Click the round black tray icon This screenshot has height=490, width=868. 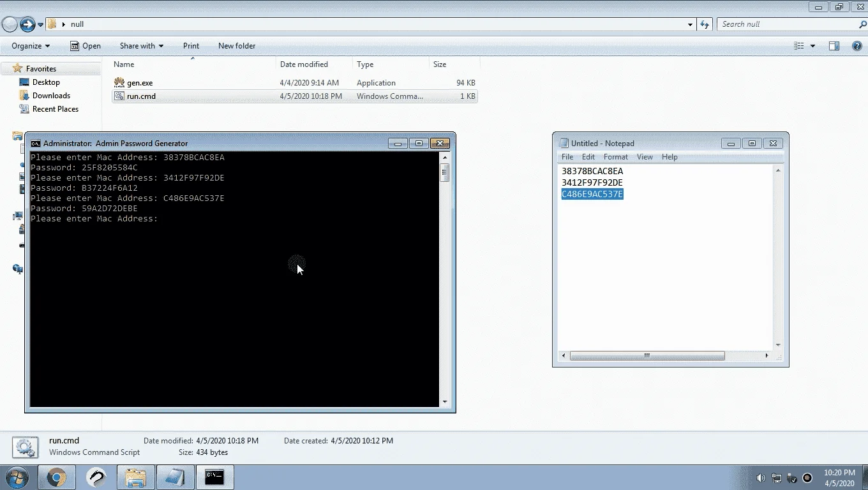pos(807,478)
